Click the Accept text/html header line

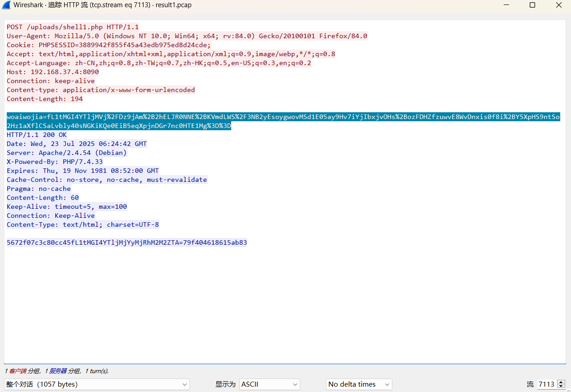(x=171, y=54)
